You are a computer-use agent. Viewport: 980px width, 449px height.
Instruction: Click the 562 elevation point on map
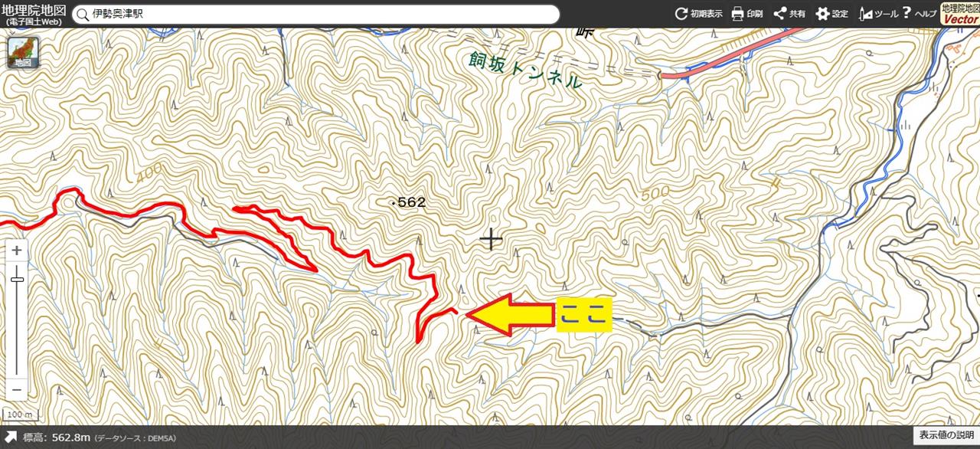[408, 203]
